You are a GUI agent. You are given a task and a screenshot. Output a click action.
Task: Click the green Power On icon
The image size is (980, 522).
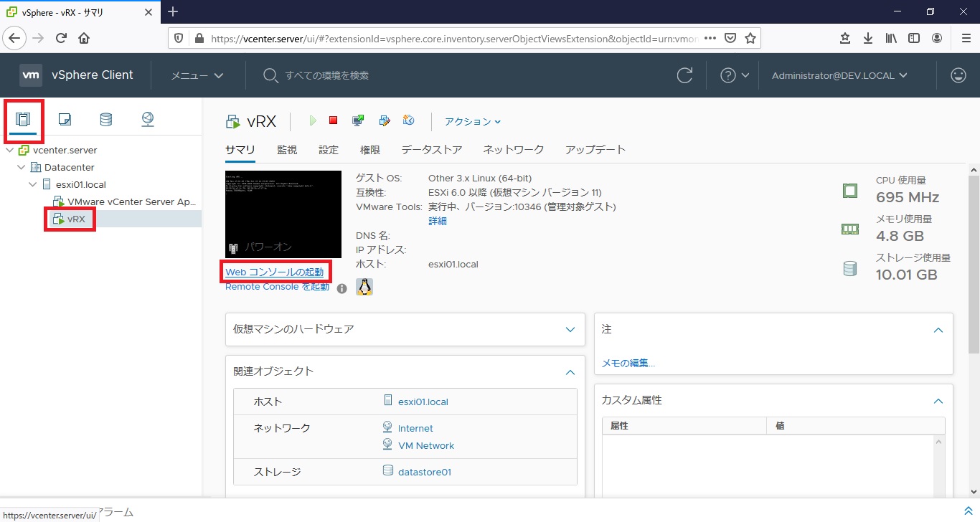point(313,121)
